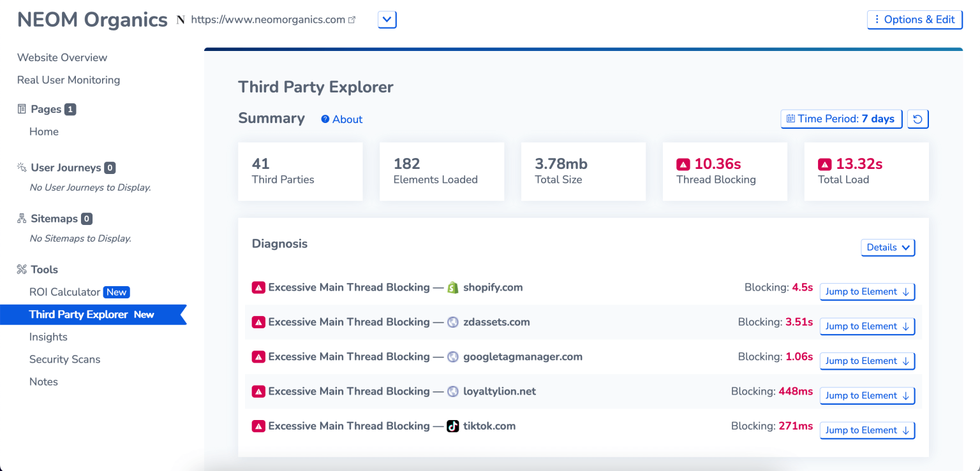Click the red warning icon on Thread Blocking card

coord(683,164)
